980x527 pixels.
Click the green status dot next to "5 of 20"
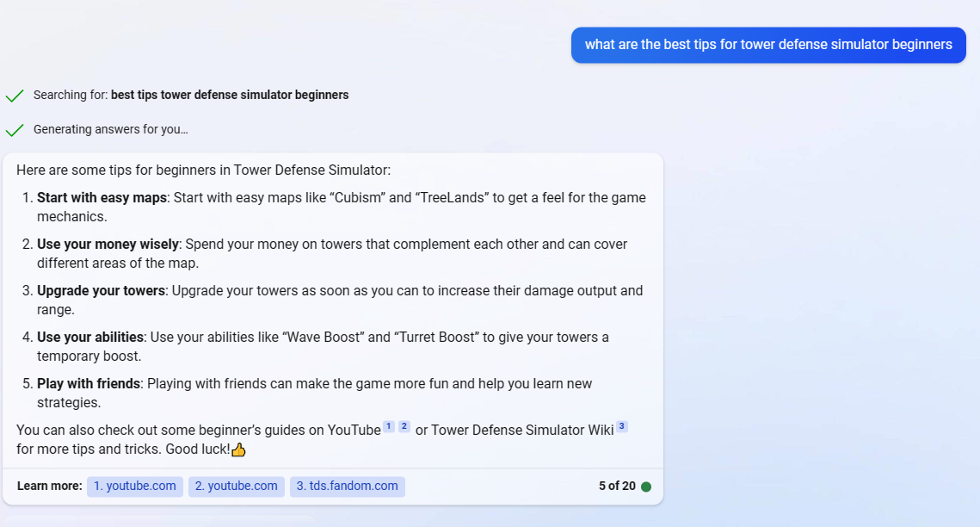(x=646, y=486)
